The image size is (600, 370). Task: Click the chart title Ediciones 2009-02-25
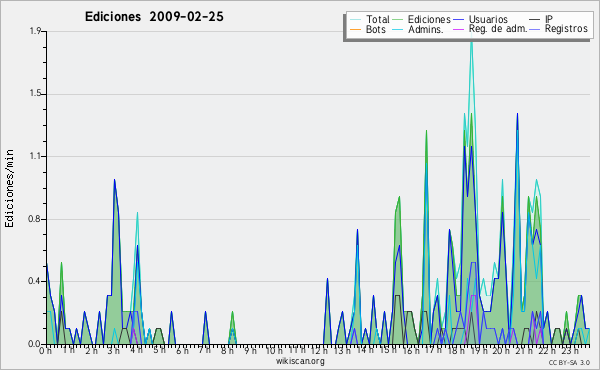(x=154, y=17)
